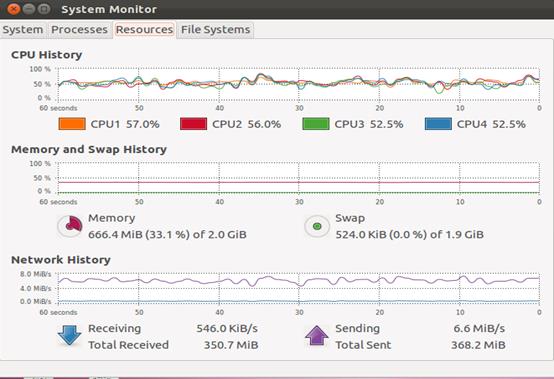Screen dimensions: 554x379
Task: Open the CPU1 orange color swatch
Action: (72, 124)
